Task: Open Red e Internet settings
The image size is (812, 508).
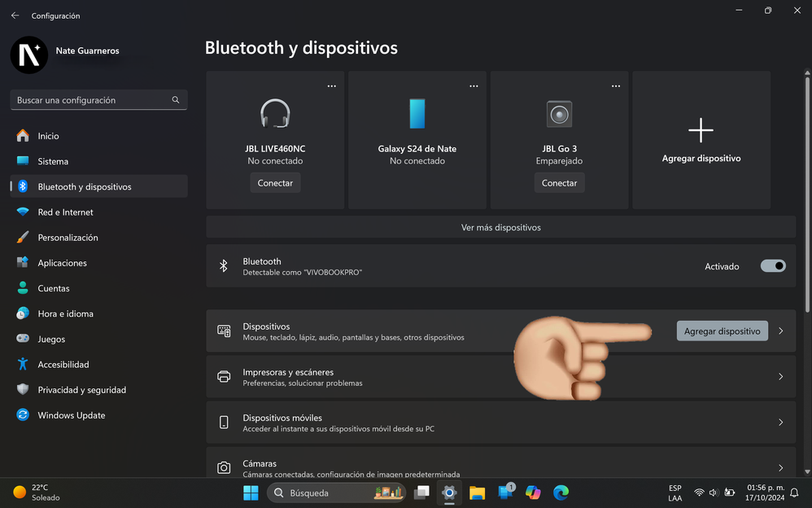Action: coord(99,212)
